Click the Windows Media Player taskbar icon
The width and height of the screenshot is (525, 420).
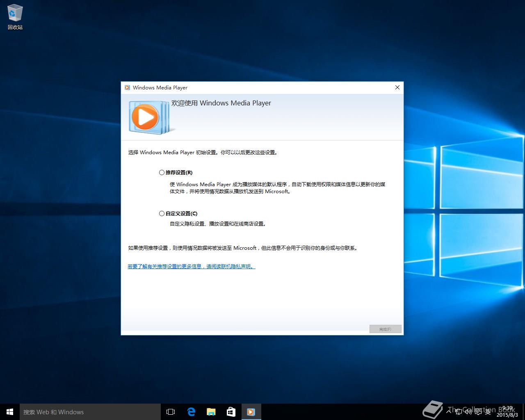click(x=251, y=412)
